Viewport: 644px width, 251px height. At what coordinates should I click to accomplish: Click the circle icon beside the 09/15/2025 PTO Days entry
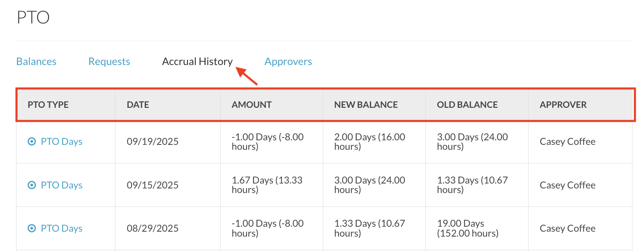[31, 185]
